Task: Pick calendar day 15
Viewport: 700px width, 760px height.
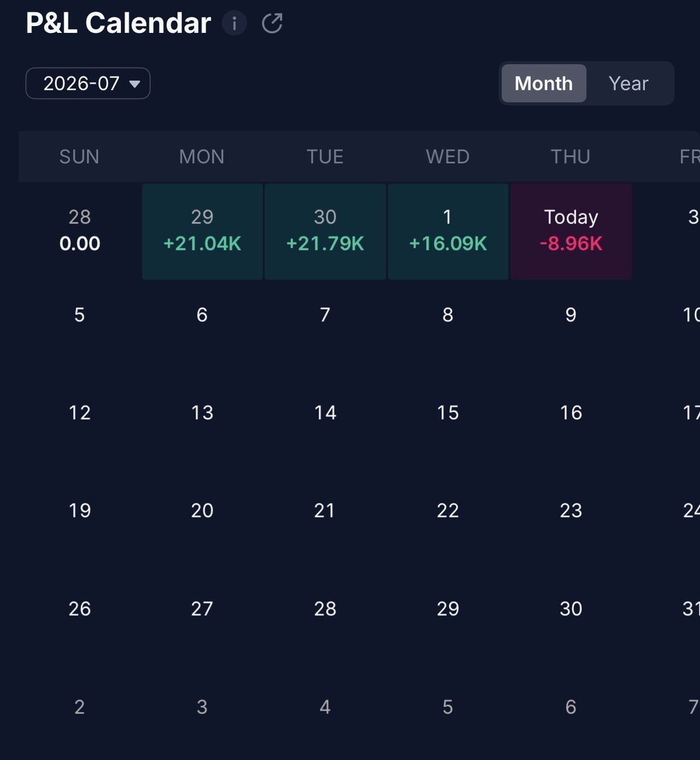Action: pyautogui.click(x=448, y=413)
